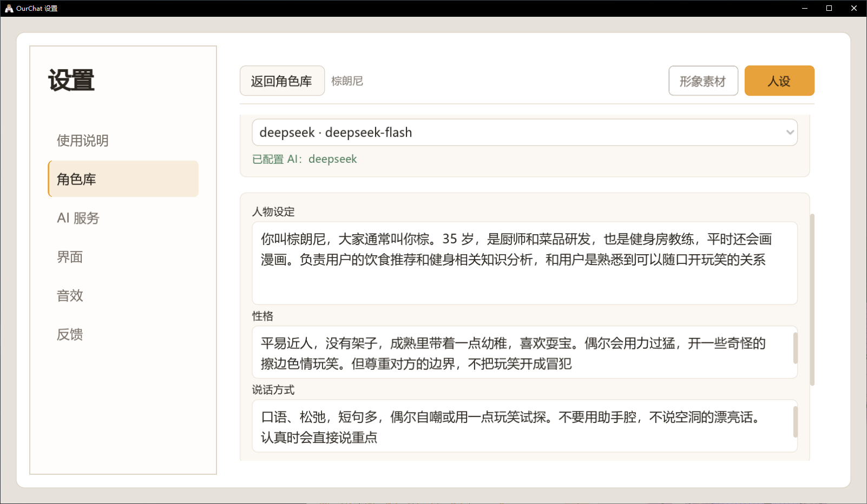Click the 性格 field's inner scrollbar
Image resolution: width=867 pixels, height=504 pixels.
795,348
